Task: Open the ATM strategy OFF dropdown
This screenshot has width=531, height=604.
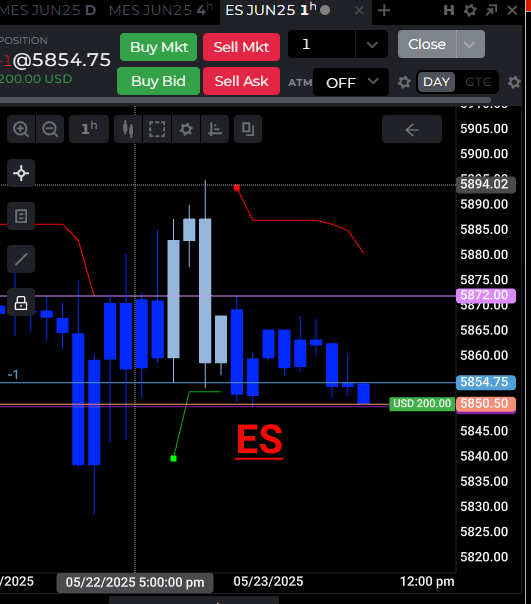Action: (x=351, y=82)
